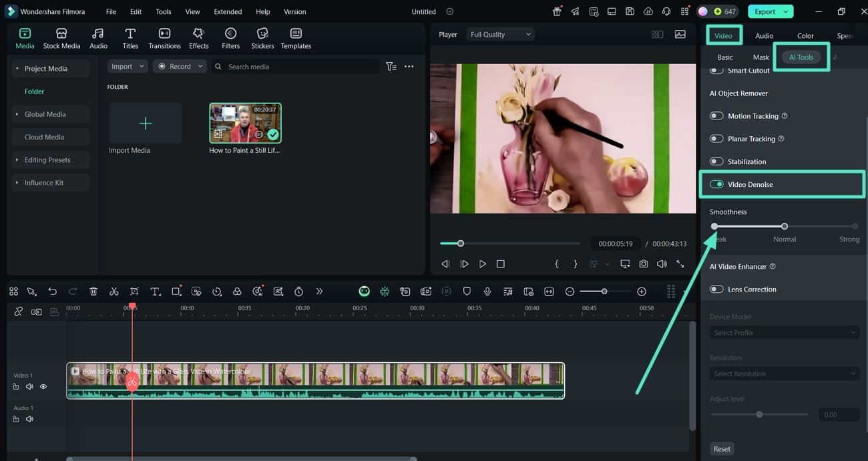
Task: Mute the Audio 1 track
Action: 29,419
